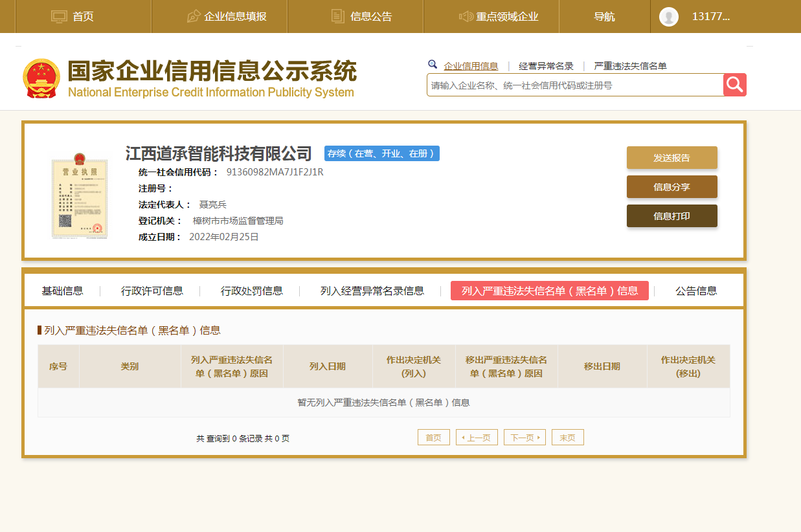This screenshot has height=532, width=801.
Task: Select the 经营异常名录 search category
Action: click(546, 66)
